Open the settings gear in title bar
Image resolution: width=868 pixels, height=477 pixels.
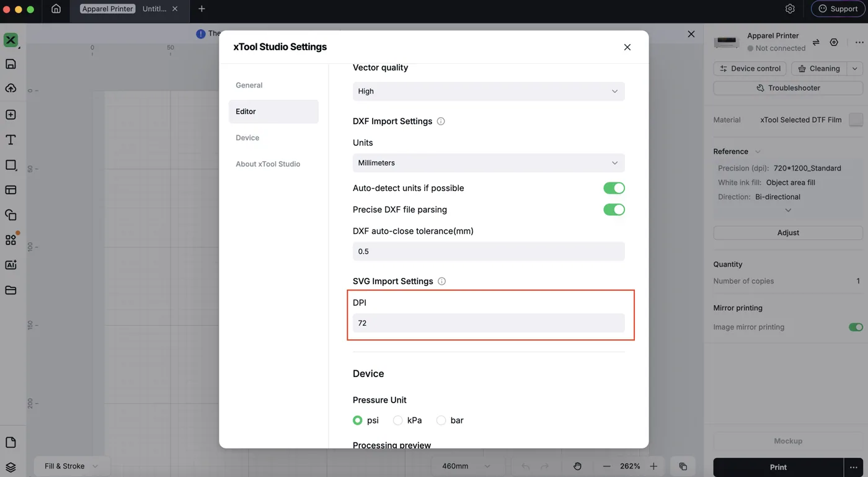(x=790, y=9)
